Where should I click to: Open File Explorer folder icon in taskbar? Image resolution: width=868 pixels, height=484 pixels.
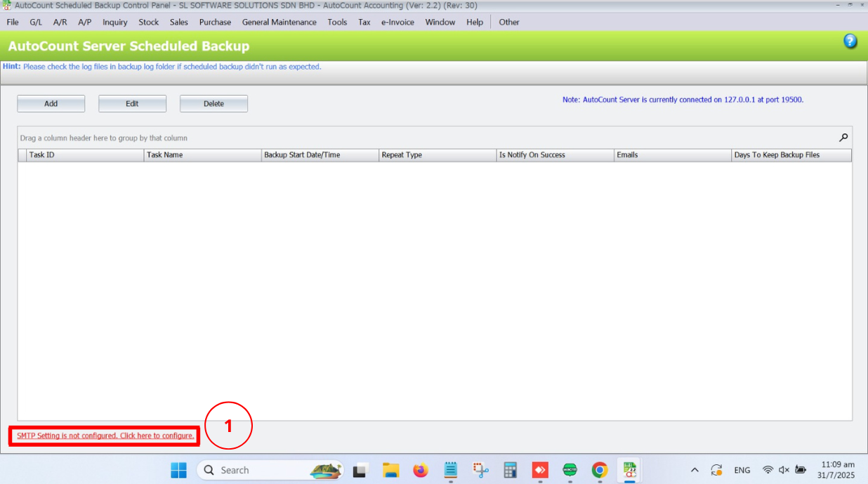pyautogui.click(x=390, y=470)
